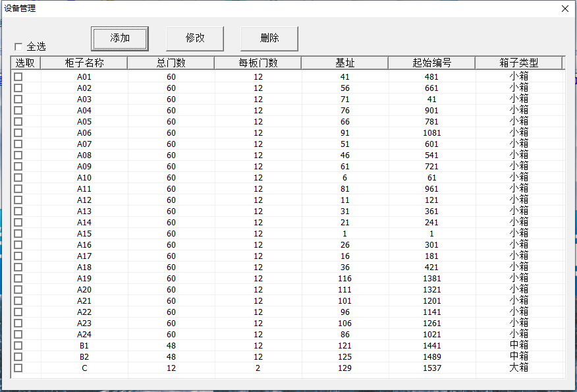Check the box for cabinet A18

coord(18,267)
